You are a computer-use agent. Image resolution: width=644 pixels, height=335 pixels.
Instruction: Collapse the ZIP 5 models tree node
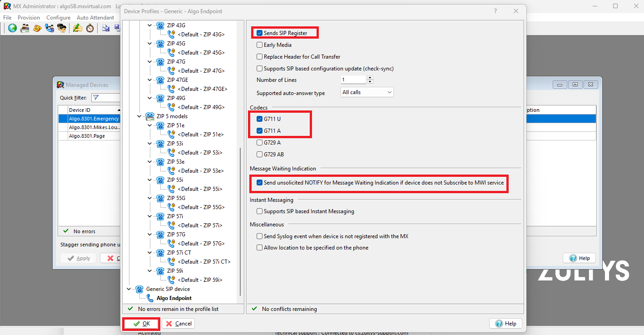(x=139, y=116)
